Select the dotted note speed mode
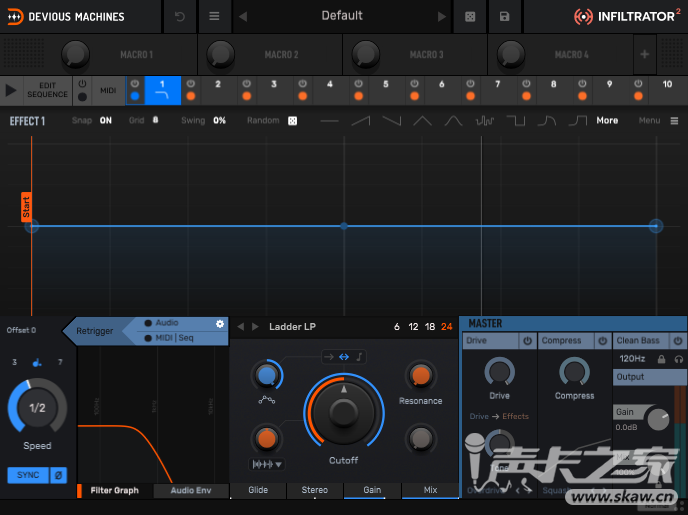 coord(37,362)
